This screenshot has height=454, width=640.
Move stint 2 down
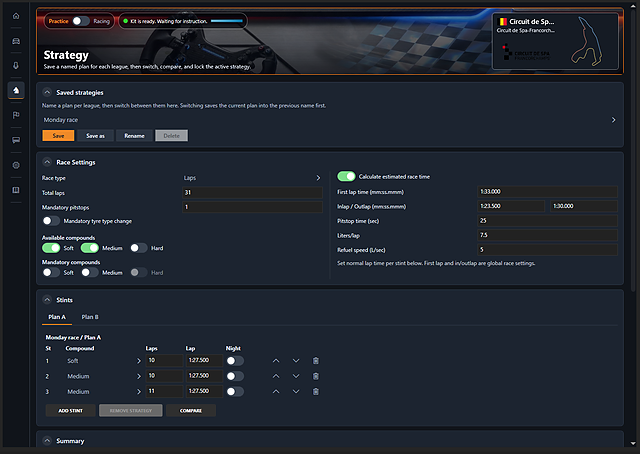point(296,376)
